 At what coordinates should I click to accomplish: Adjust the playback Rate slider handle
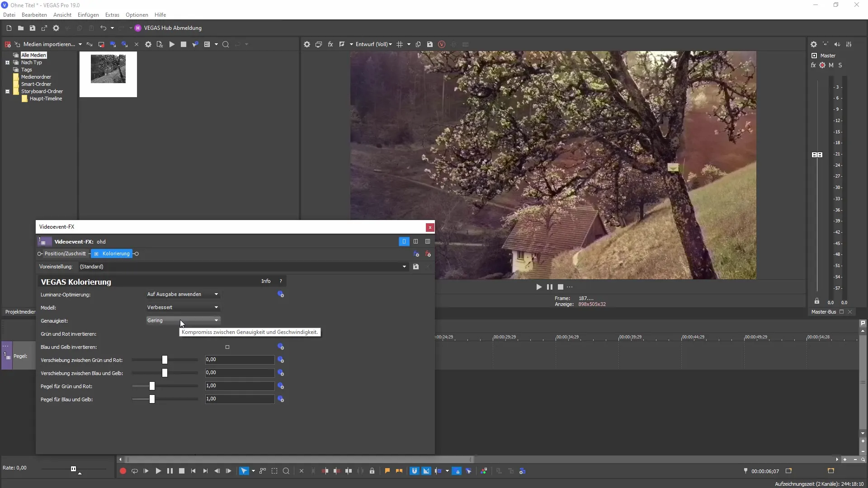73,469
